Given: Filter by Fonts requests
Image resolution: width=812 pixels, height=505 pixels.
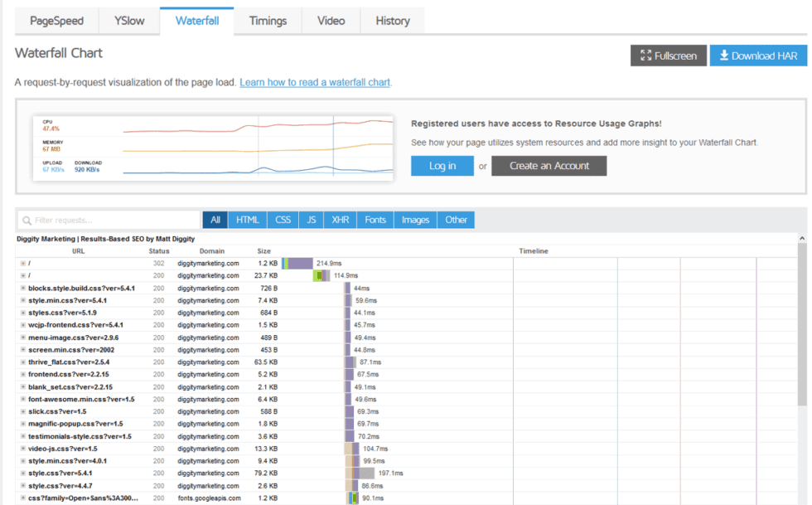Looking at the screenshot, I should click(x=375, y=219).
